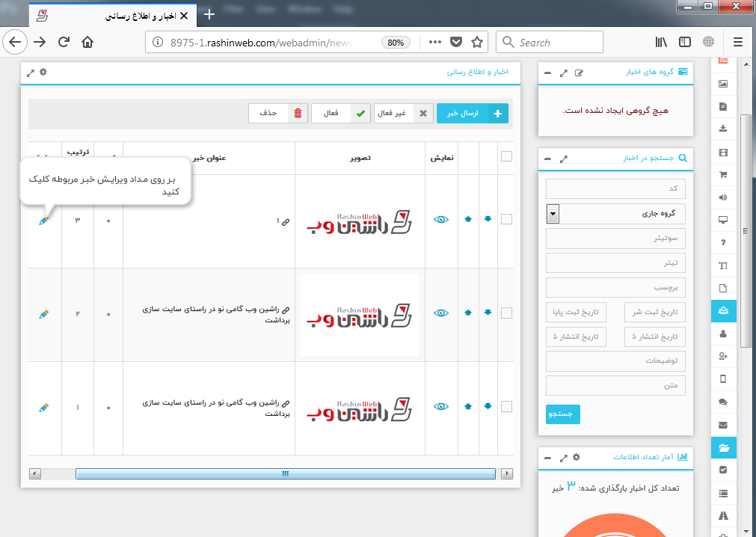Open news panel settings gear
The image size is (756, 537).
point(43,73)
